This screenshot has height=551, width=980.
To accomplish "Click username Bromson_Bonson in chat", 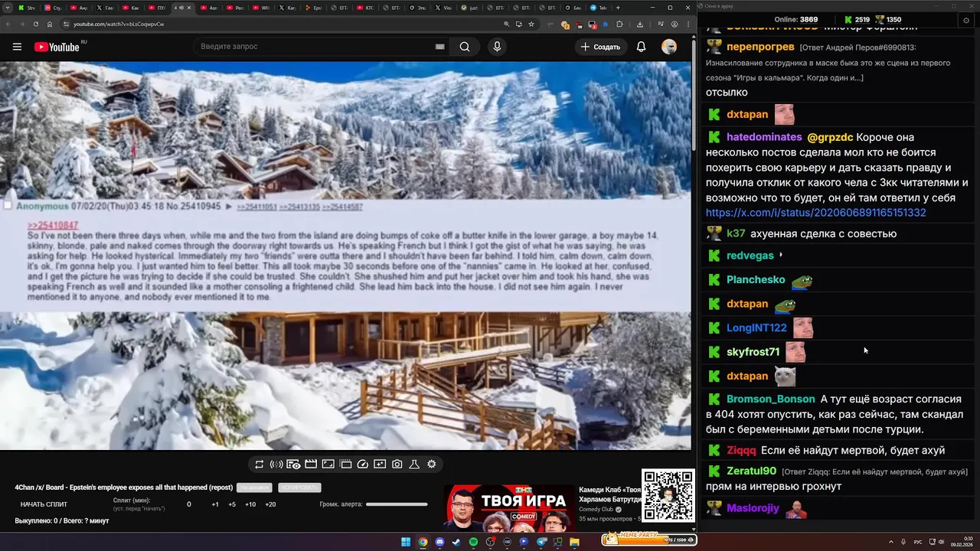I will coord(771,399).
